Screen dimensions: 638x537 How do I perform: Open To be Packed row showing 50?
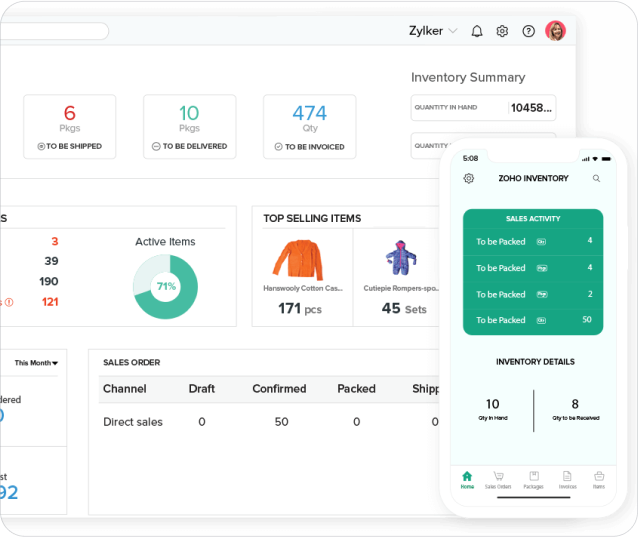coord(533,321)
